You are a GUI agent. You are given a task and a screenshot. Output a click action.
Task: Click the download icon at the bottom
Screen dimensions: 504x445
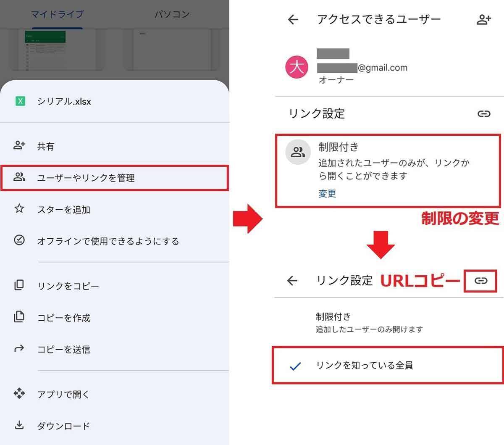pos(19,425)
